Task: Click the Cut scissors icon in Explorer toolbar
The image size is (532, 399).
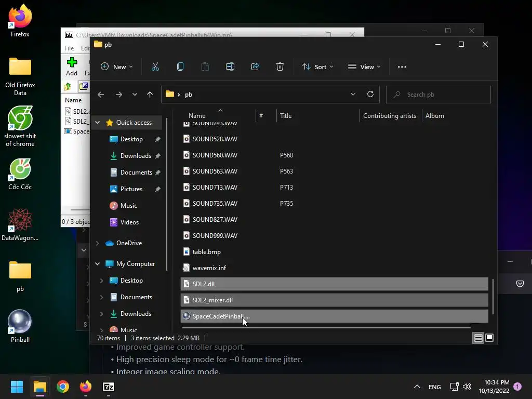Action: coord(155,67)
